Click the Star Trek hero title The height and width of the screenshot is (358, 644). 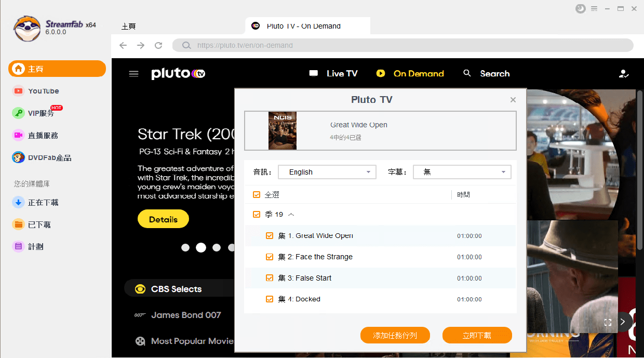(x=185, y=135)
